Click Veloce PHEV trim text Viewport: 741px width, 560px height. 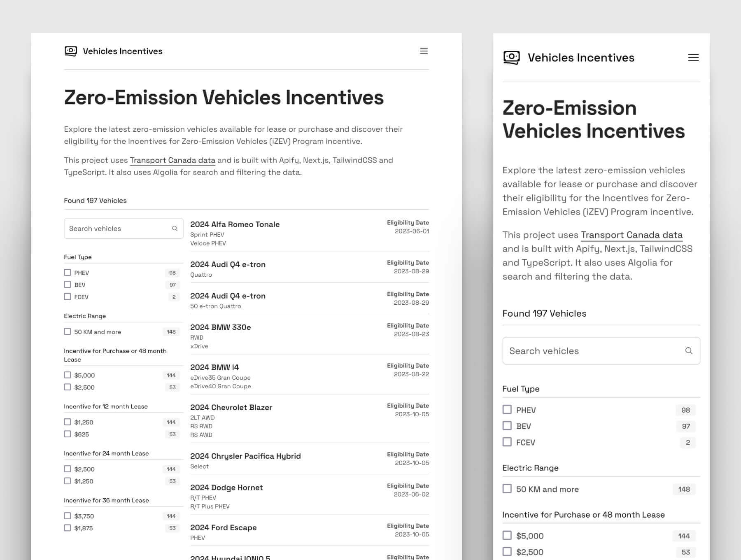click(208, 243)
